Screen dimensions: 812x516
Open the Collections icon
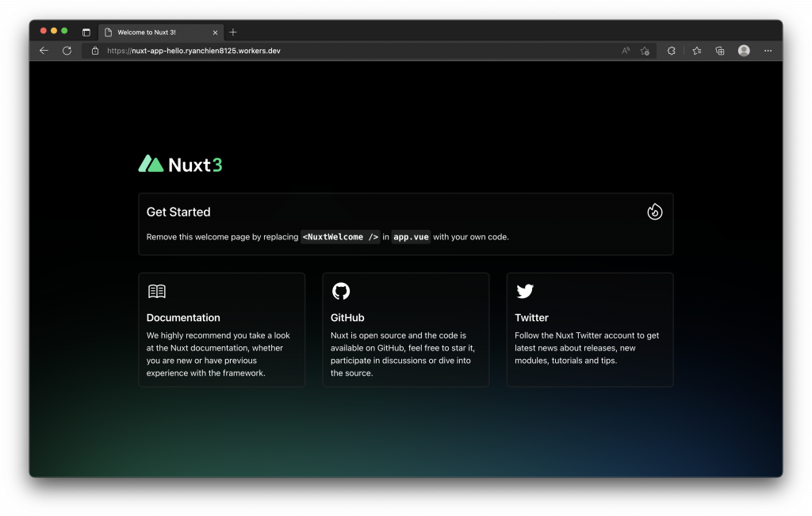720,51
